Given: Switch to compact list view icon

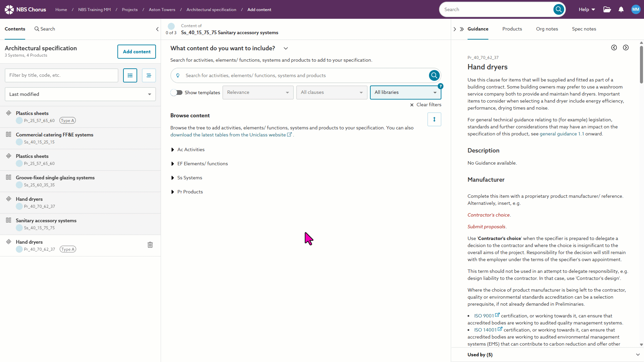Looking at the screenshot, I should click(149, 75).
